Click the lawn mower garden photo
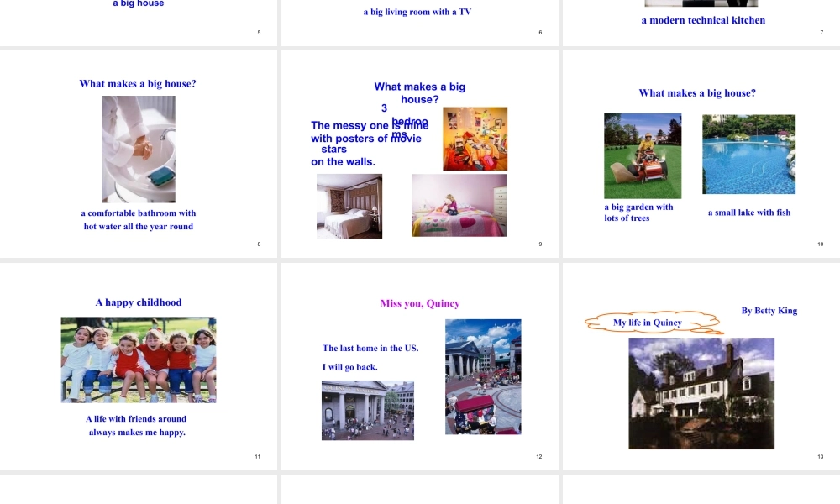This screenshot has width=840, height=504. tap(643, 156)
